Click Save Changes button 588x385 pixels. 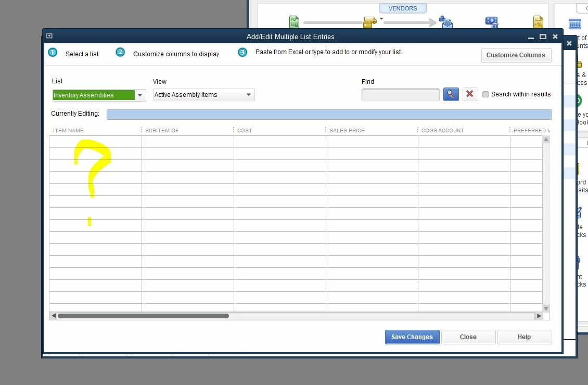412,337
